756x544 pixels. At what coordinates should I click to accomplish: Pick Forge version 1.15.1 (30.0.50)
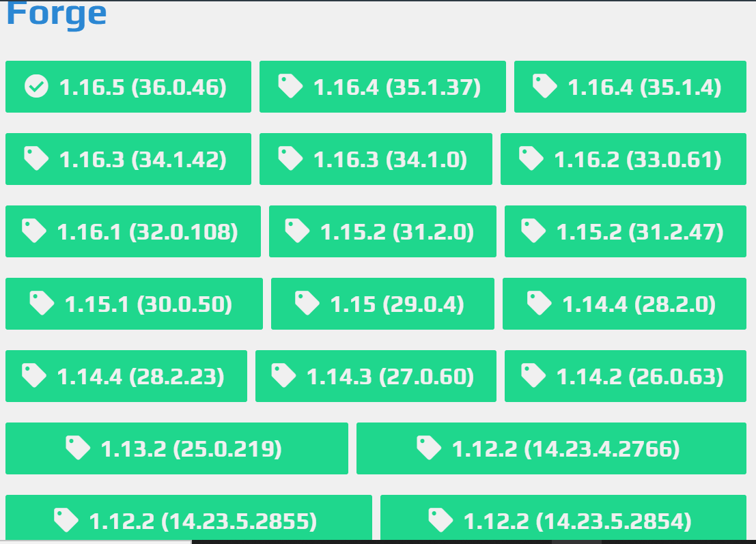(x=134, y=304)
